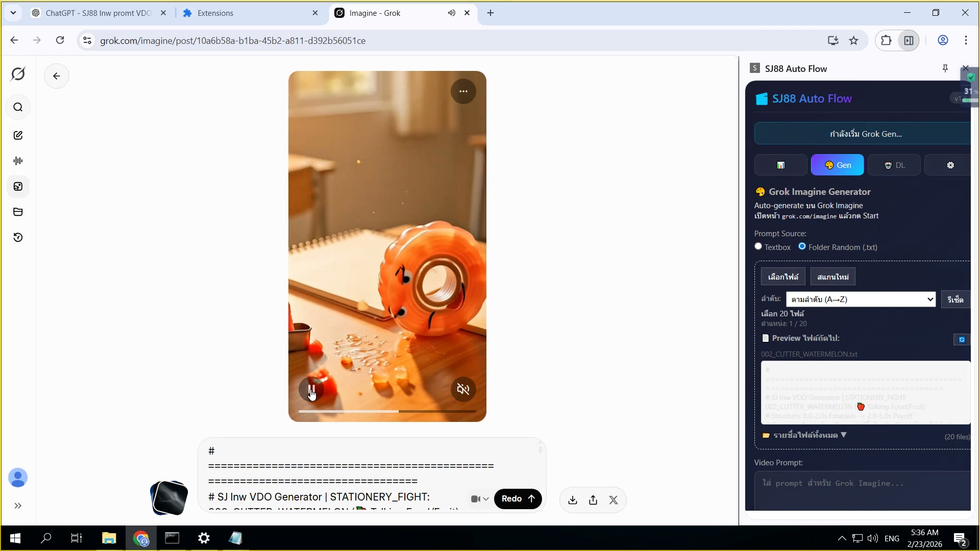Screen dimensions: 980x551
Task: Select the Textbox prompt source
Action: tap(758, 246)
